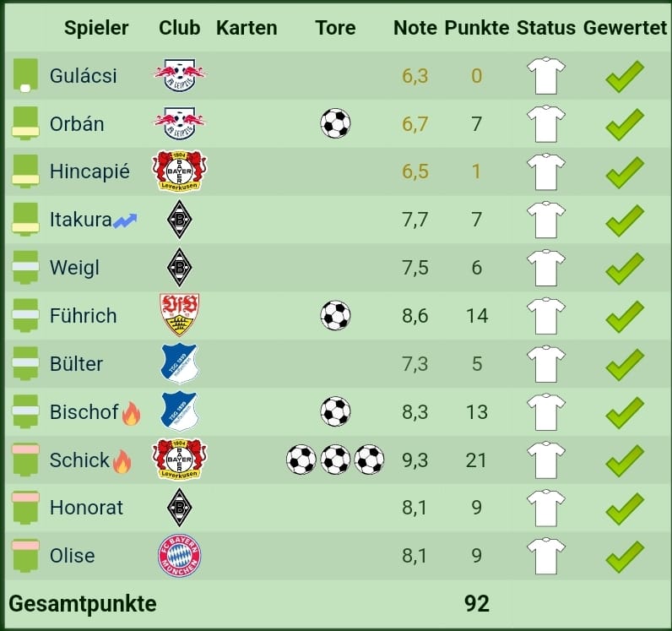Click the Gewertet checkmark for Olise
672x631 pixels.
(x=625, y=556)
